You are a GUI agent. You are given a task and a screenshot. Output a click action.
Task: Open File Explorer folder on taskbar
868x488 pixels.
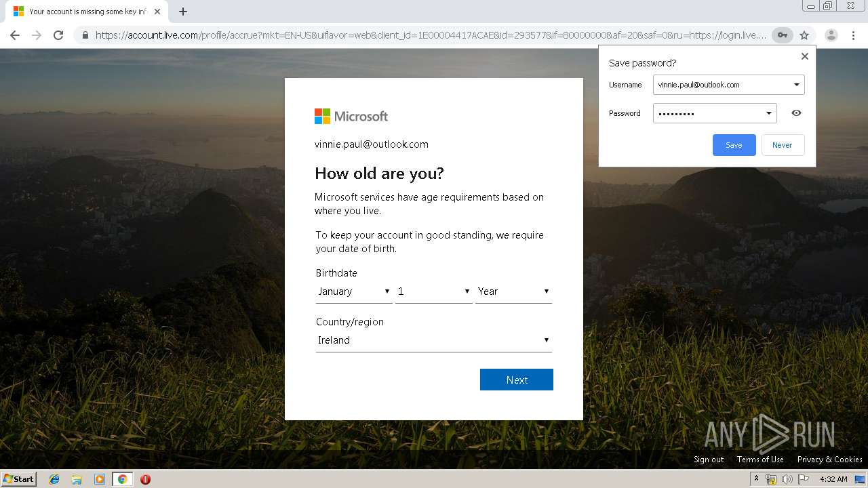77,479
